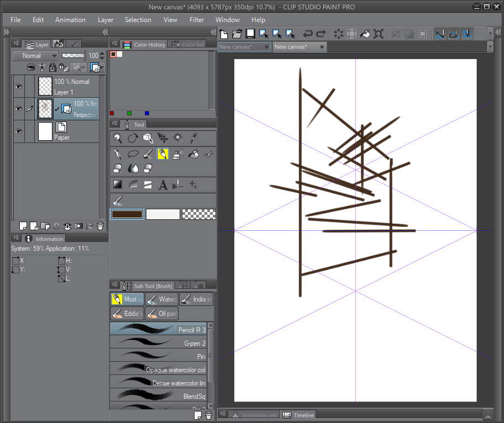Open the command bar overflow dropdown arrow
Screen dimensions: 504x423
(490, 34)
